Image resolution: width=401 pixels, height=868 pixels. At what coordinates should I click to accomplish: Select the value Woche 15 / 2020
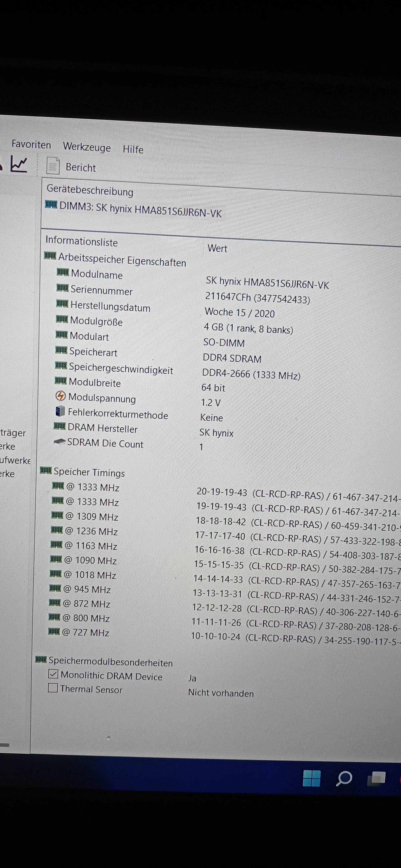click(240, 313)
